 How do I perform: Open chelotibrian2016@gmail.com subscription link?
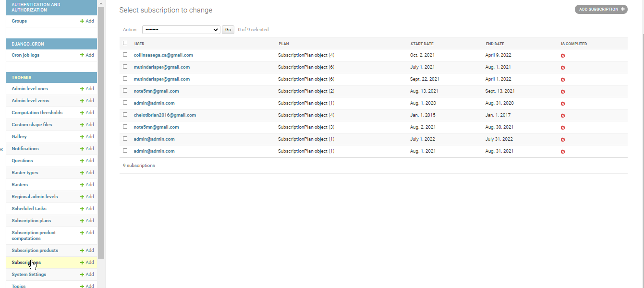point(165,115)
